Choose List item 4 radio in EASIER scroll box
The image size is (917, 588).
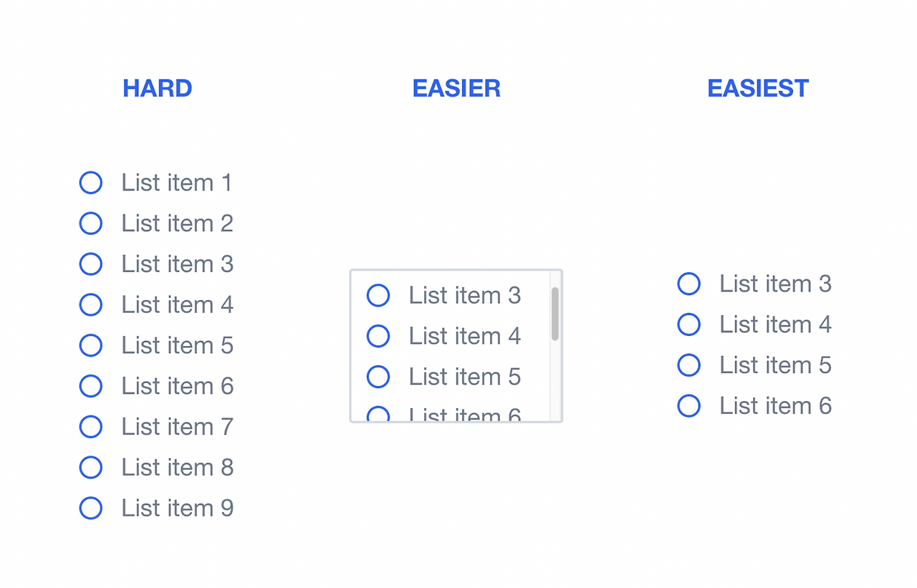point(378,336)
